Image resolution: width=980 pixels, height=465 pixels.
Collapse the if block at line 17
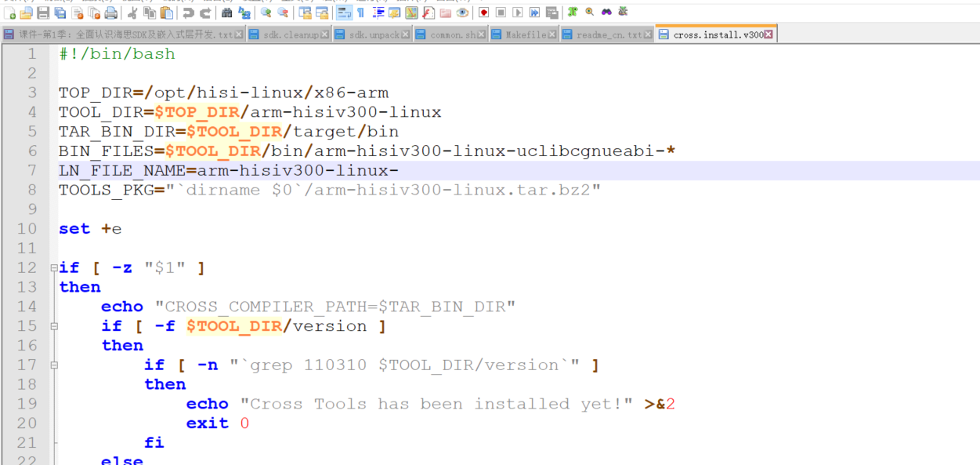pos(53,365)
